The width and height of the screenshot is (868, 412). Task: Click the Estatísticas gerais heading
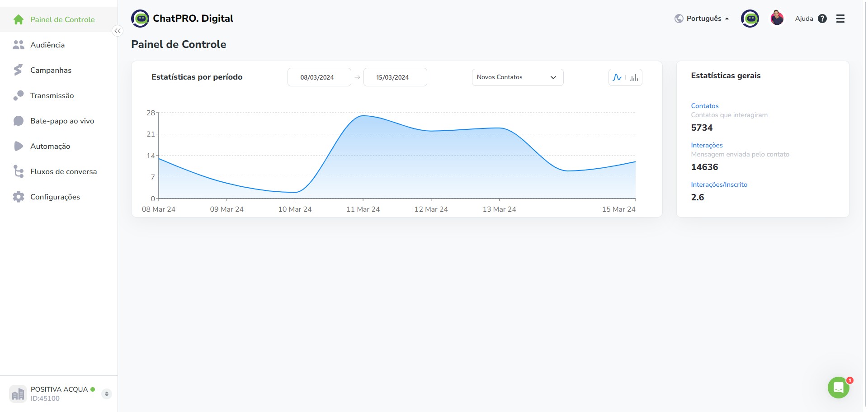pos(726,76)
